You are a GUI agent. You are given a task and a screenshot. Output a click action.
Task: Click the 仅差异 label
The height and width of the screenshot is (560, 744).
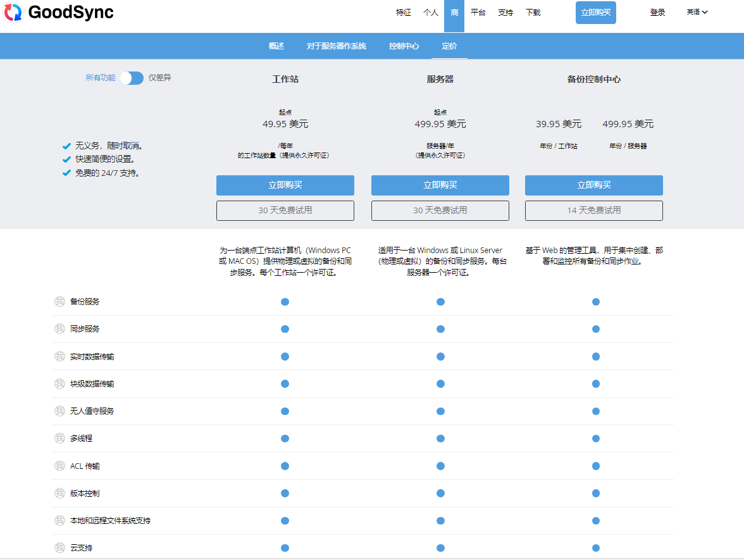(159, 78)
